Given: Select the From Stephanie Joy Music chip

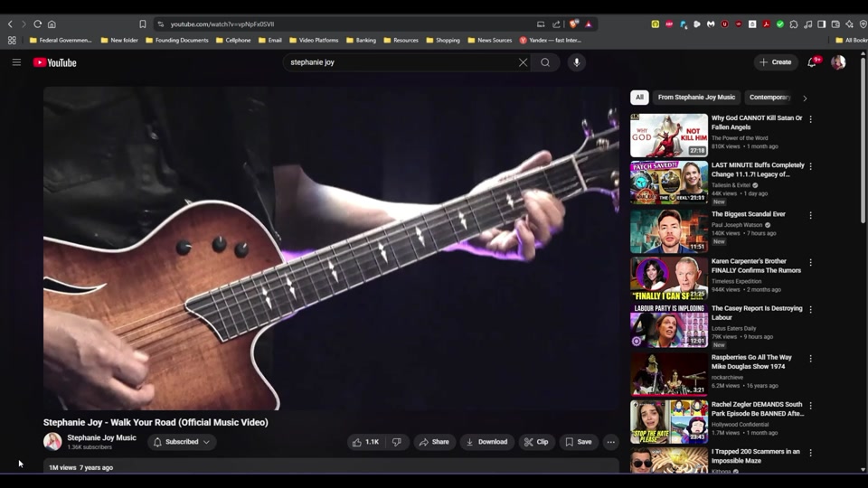Looking at the screenshot, I should point(696,98).
